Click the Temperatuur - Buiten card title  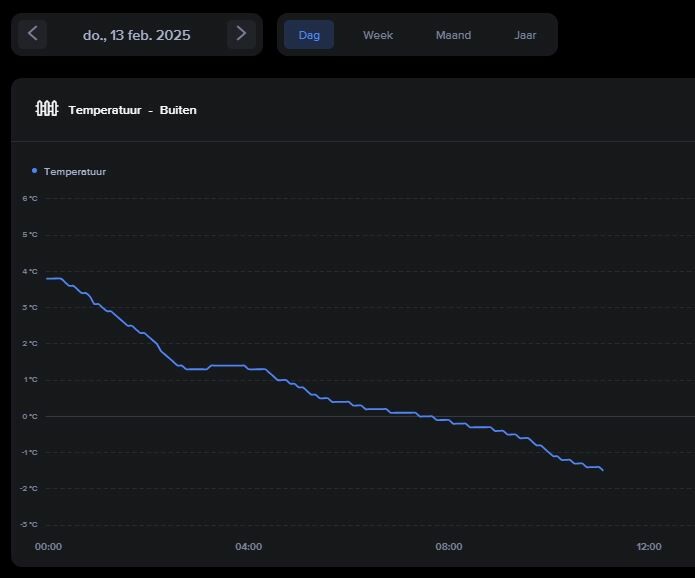click(132, 110)
